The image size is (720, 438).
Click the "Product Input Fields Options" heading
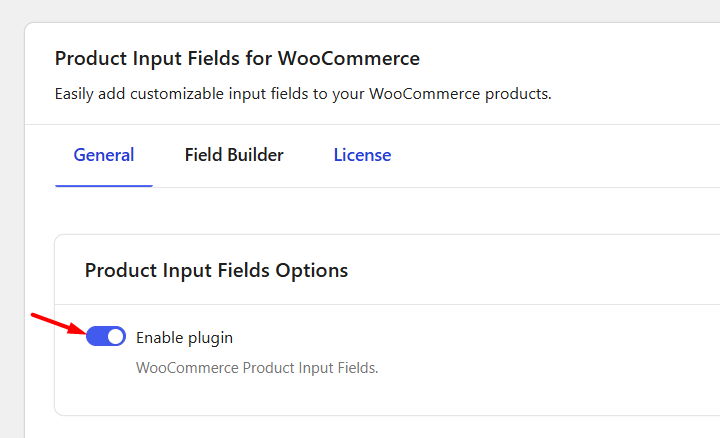point(216,270)
